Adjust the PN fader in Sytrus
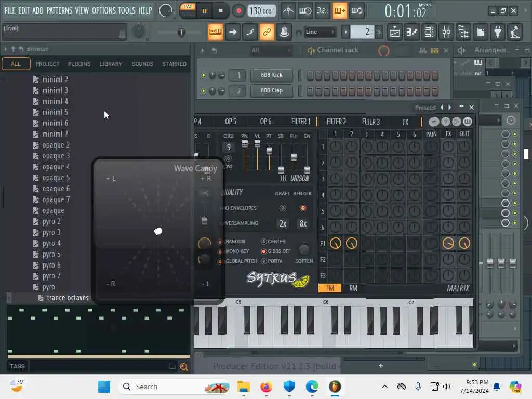 [245, 144]
